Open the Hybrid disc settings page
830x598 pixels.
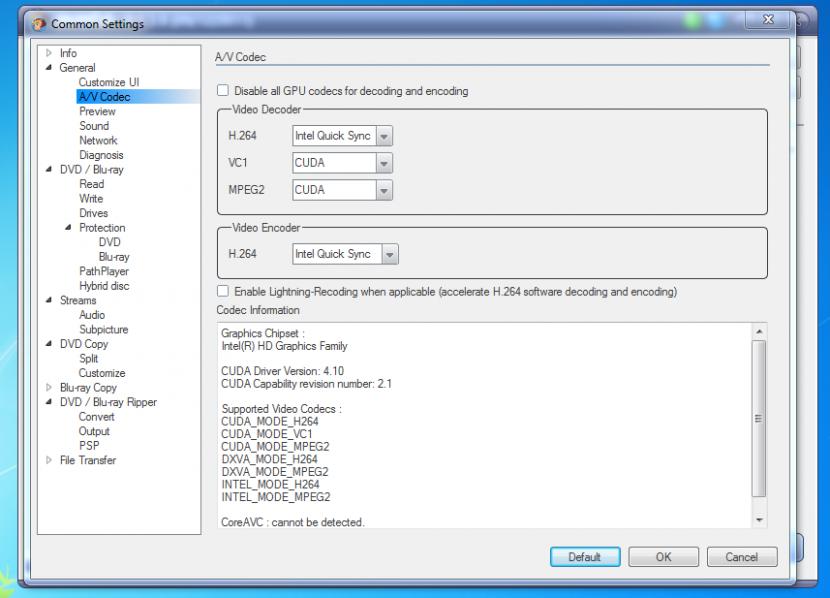(104, 286)
